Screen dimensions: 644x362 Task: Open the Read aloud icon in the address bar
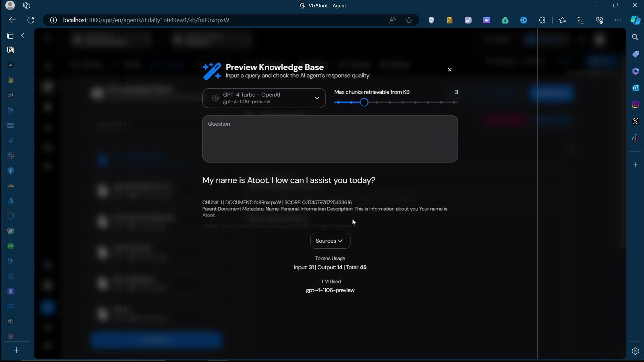pyautogui.click(x=392, y=20)
